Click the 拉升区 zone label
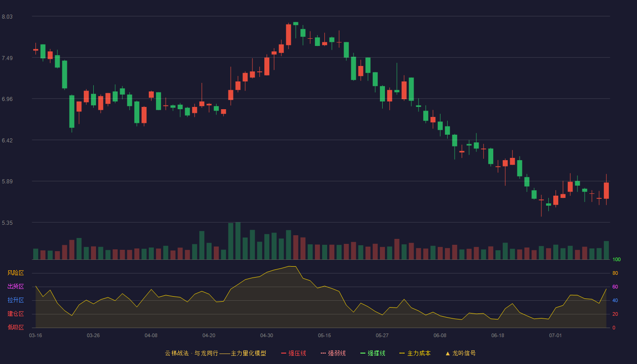Image resolution: width=637 pixels, height=364 pixels. point(15,300)
